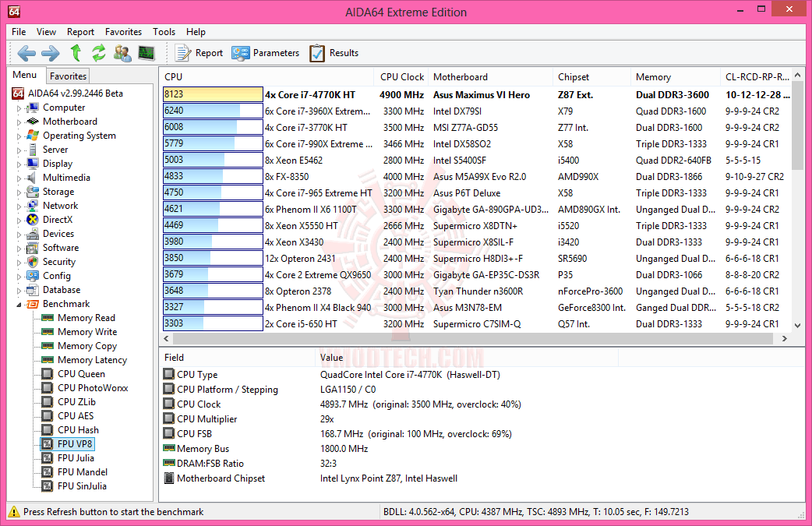Click the Back navigation arrow
The image size is (812, 526).
[26, 53]
